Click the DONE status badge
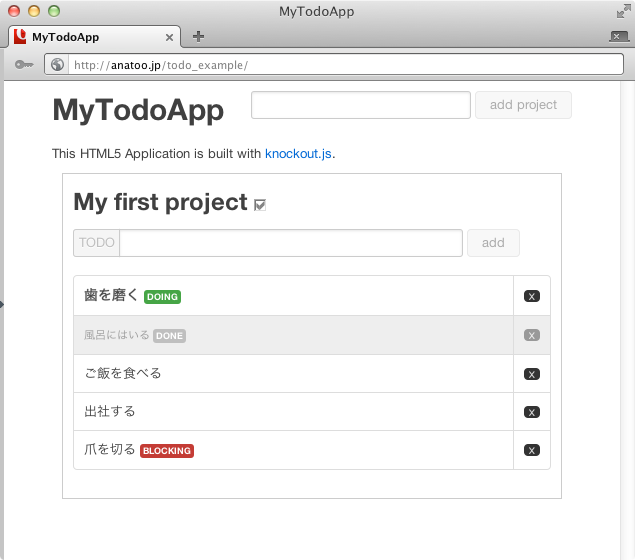Viewport: 635px width, 560px height. click(169, 336)
